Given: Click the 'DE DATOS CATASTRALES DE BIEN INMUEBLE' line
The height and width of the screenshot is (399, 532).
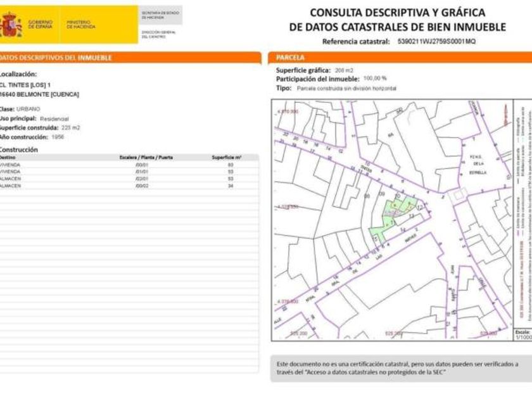Looking at the screenshot, I should pos(397,27).
